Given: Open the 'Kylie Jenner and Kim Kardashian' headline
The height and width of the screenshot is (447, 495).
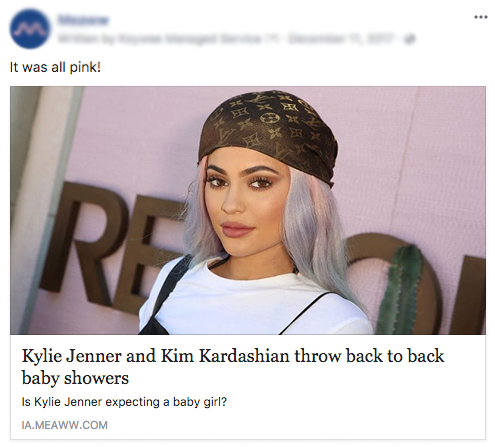Looking at the screenshot, I should [233, 366].
